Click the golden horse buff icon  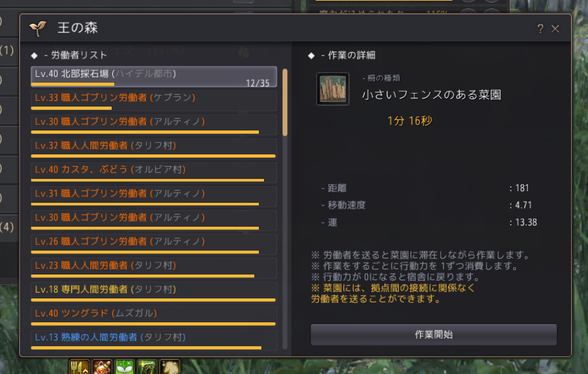(x=170, y=366)
